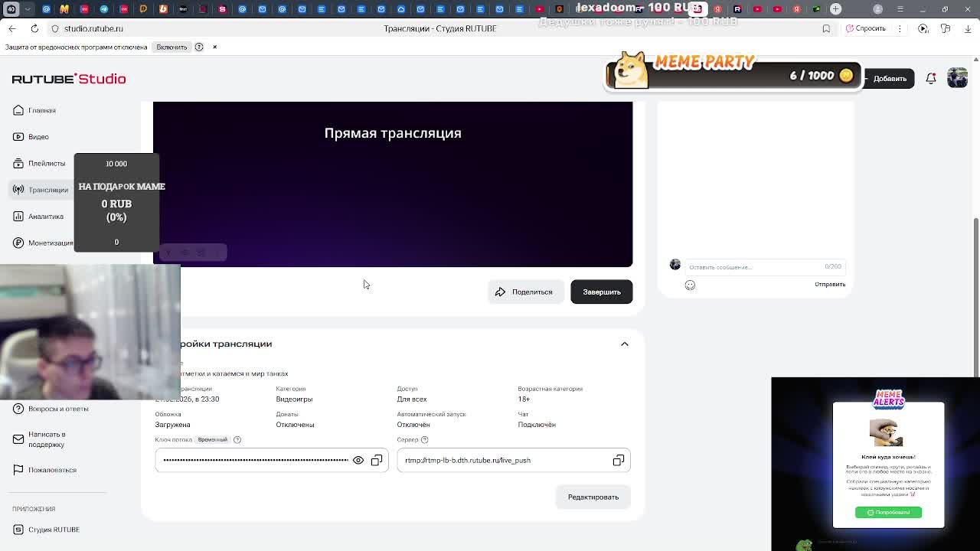This screenshot has height=551, width=980.
Task: Open the profile avatar menu
Action: click(x=957, y=78)
